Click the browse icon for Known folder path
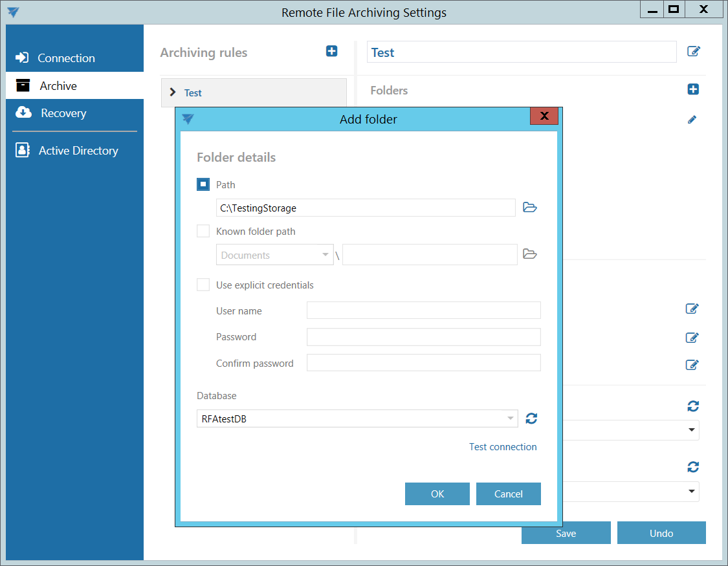This screenshot has width=728, height=566. [530, 254]
